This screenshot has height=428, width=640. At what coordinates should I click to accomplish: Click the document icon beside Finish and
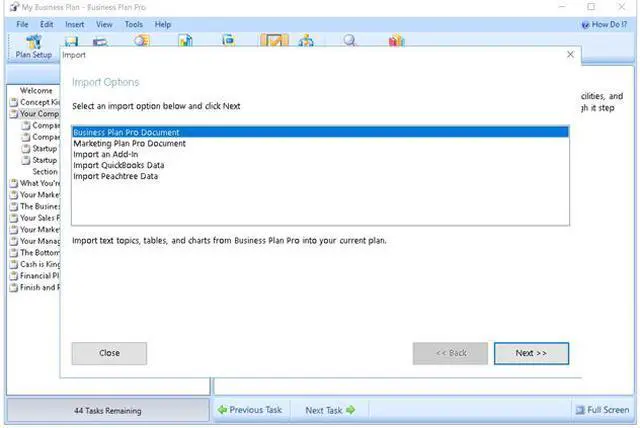coord(14,288)
